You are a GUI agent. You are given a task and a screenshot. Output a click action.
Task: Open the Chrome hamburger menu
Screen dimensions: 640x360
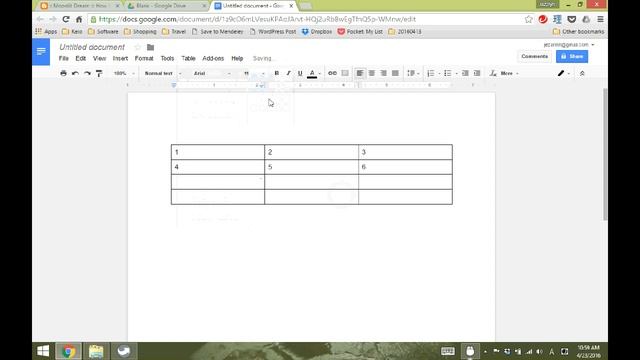(x=600, y=19)
